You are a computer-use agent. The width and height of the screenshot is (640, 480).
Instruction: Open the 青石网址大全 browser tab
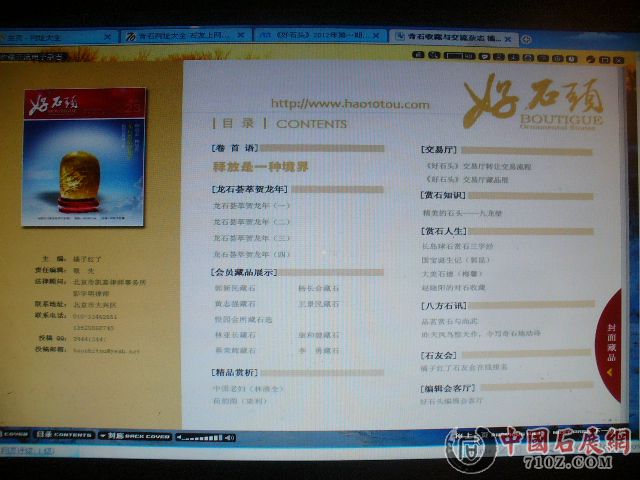click(x=185, y=37)
